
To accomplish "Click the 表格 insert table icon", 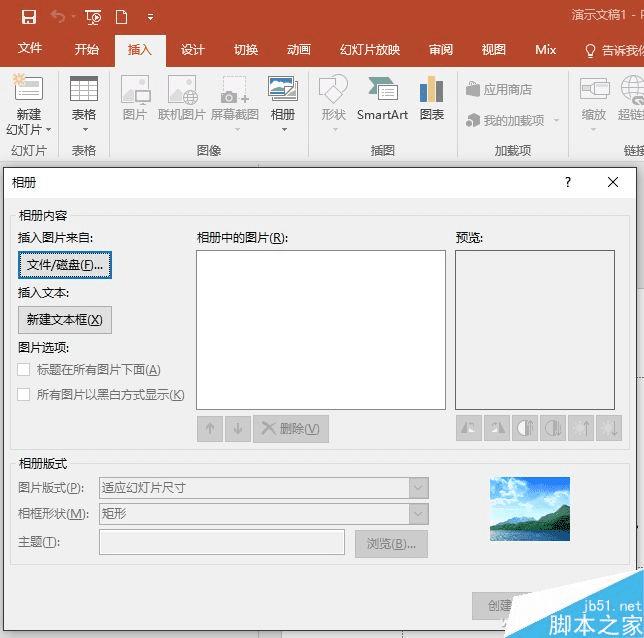I will tap(84, 89).
